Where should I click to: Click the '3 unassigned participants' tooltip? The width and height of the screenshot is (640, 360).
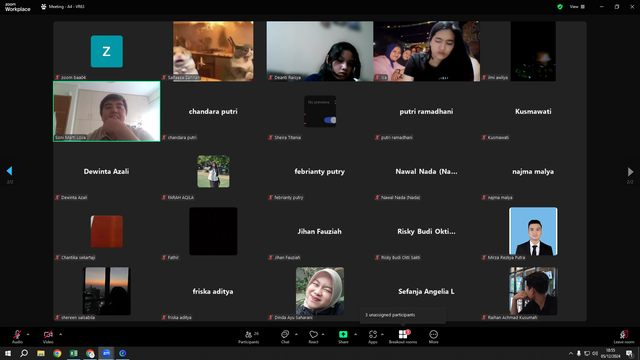(x=402, y=315)
